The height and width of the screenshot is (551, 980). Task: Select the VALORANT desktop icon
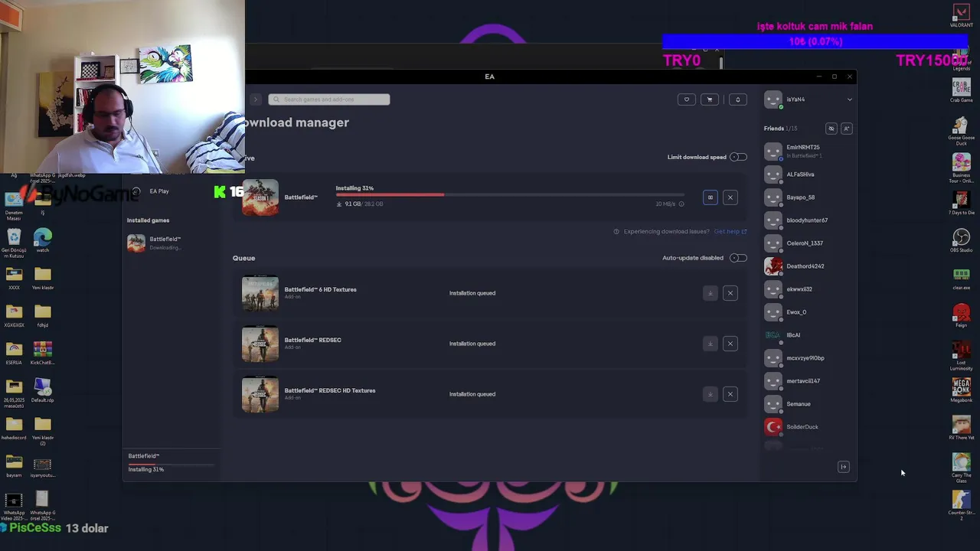pyautogui.click(x=961, y=16)
